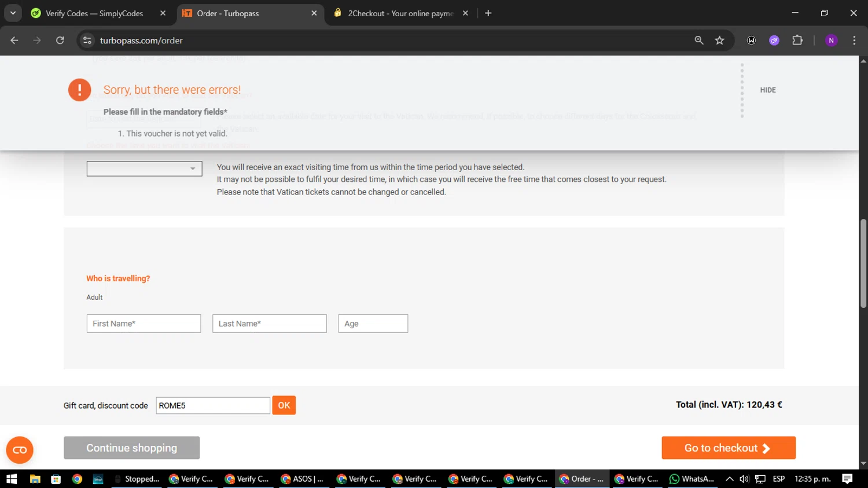Open the Windows notification center icon
Image resolution: width=868 pixels, height=488 pixels.
click(847, 479)
